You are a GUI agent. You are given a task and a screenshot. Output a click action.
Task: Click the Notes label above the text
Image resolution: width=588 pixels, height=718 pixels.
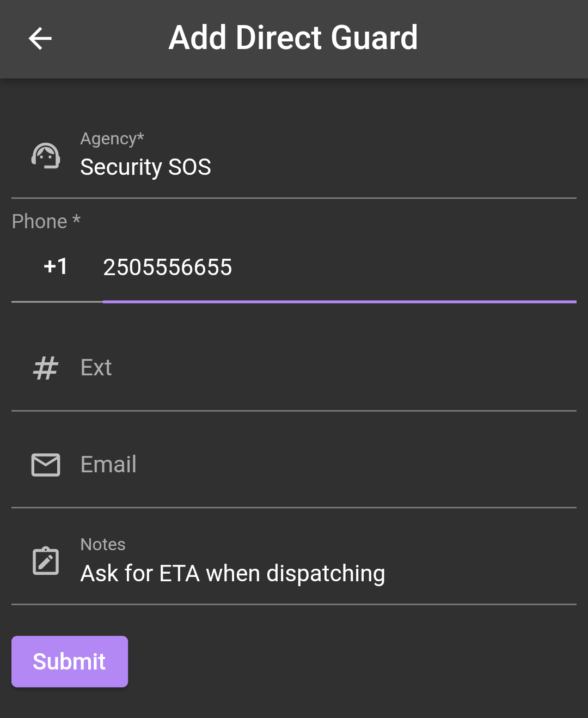[103, 544]
